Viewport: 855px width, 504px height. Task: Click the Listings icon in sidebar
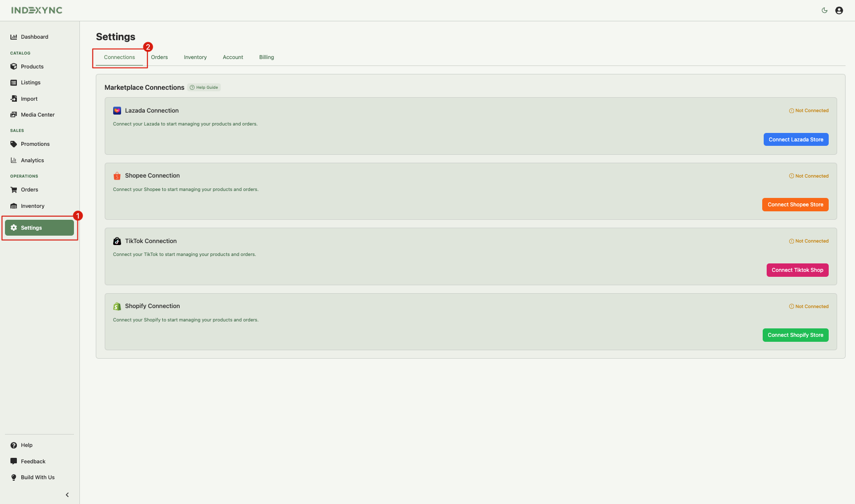14,82
